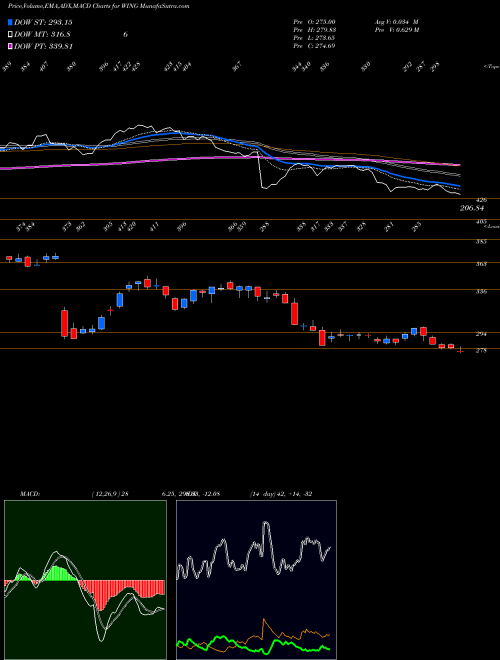500x660 pixels.
Task: Click the '(14 day) 42, +14, -32' ADX text
Action: coord(281,494)
